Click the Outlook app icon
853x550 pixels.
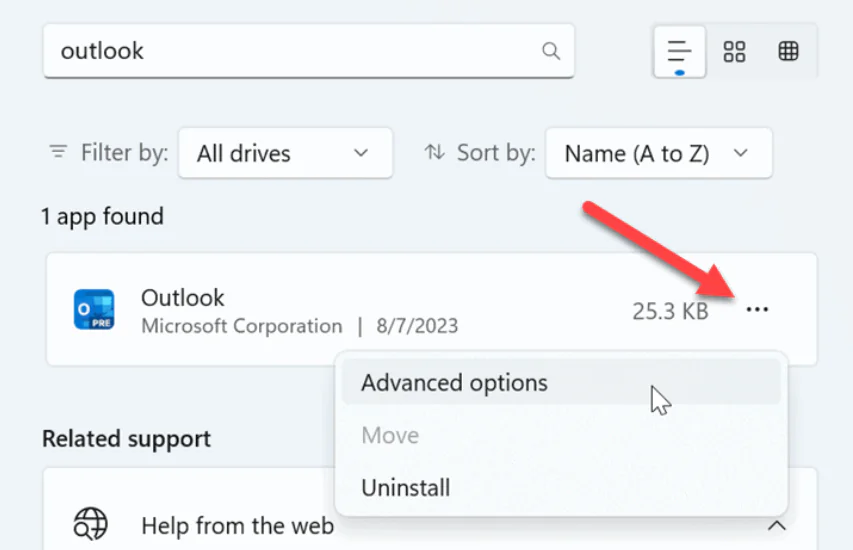pos(94,310)
